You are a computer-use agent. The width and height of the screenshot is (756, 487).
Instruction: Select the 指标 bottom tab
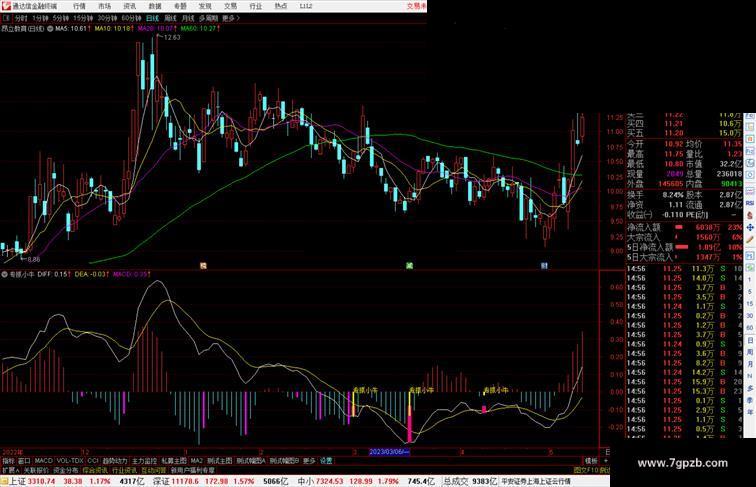coord(8,461)
